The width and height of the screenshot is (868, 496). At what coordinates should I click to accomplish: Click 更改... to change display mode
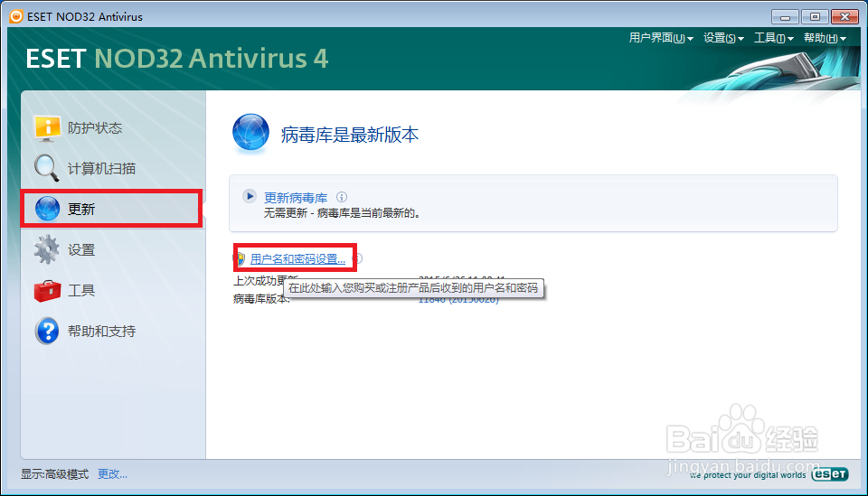[x=112, y=474]
